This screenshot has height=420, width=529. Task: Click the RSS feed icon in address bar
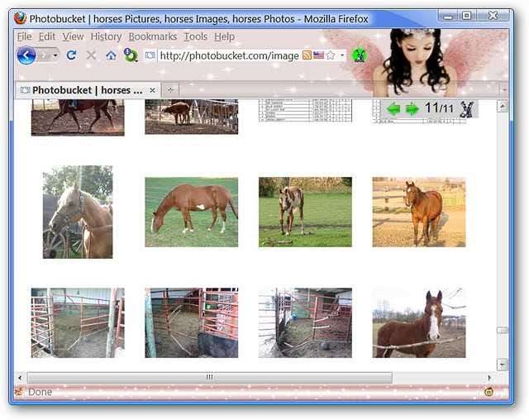point(307,55)
